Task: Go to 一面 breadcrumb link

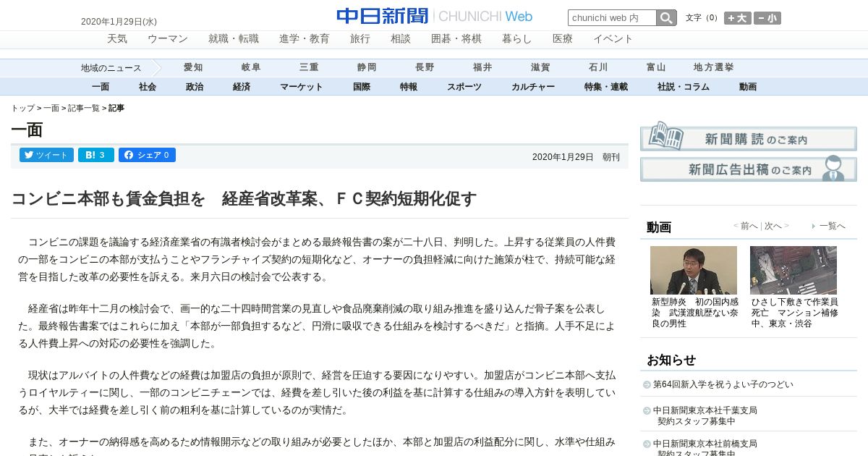Action: [51, 108]
